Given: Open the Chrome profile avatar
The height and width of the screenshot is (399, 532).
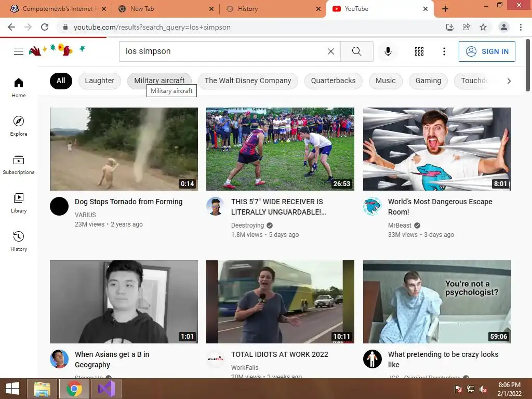Looking at the screenshot, I should (x=504, y=27).
